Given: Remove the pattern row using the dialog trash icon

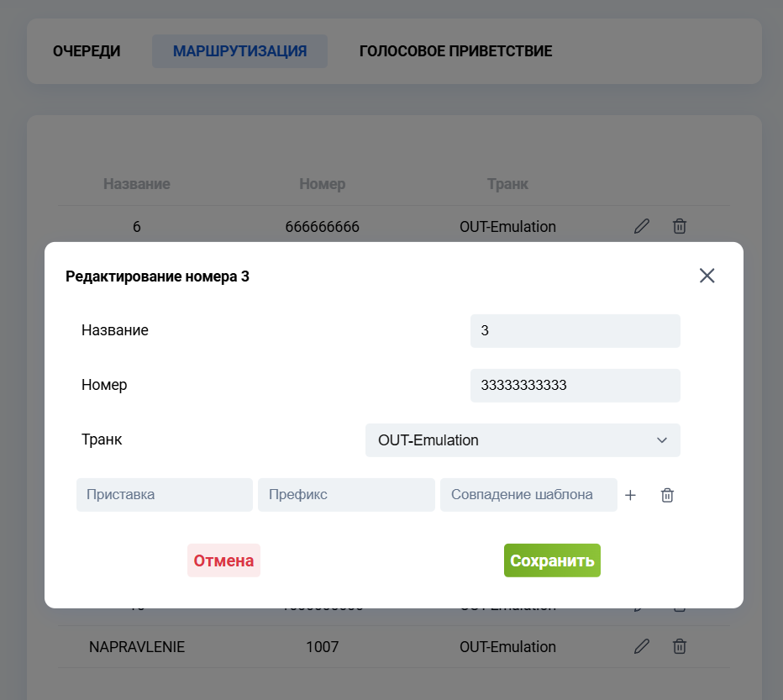Looking at the screenshot, I should pyautogui.click(x=667, y=495).
